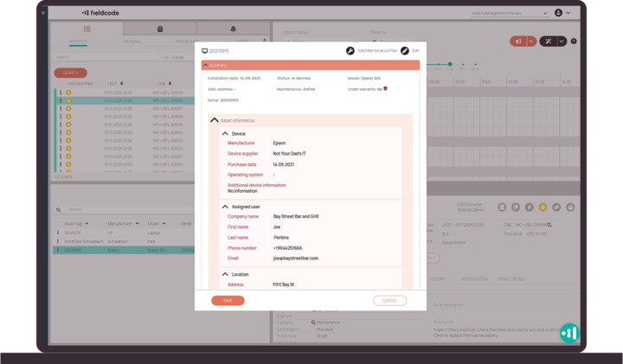The image size is (623, 364).
Task: Click the help question mark icon
Action: coord(574,41)
